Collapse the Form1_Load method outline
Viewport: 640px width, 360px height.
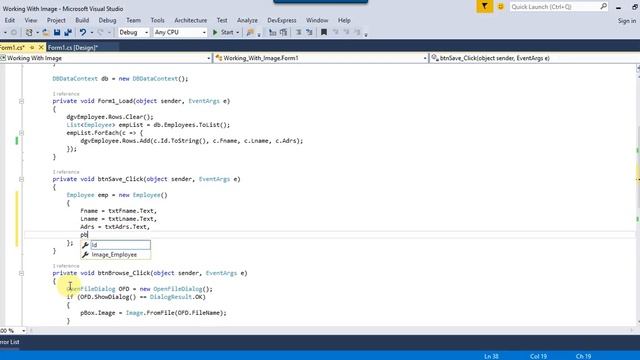tap(21, 101)
